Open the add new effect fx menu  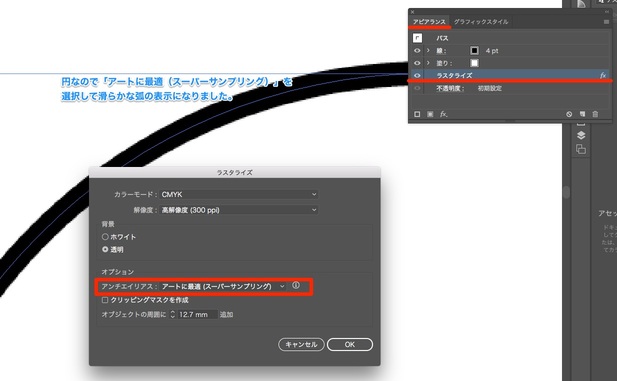[443, 114]
